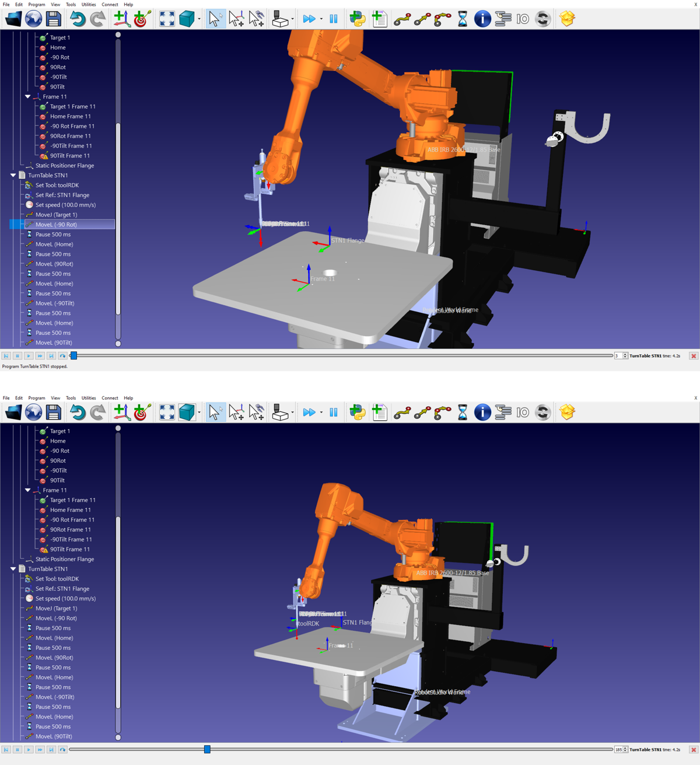Pause simulation in lower window toolbar
The height and width of the screenshot is (765, 700).
333,413
